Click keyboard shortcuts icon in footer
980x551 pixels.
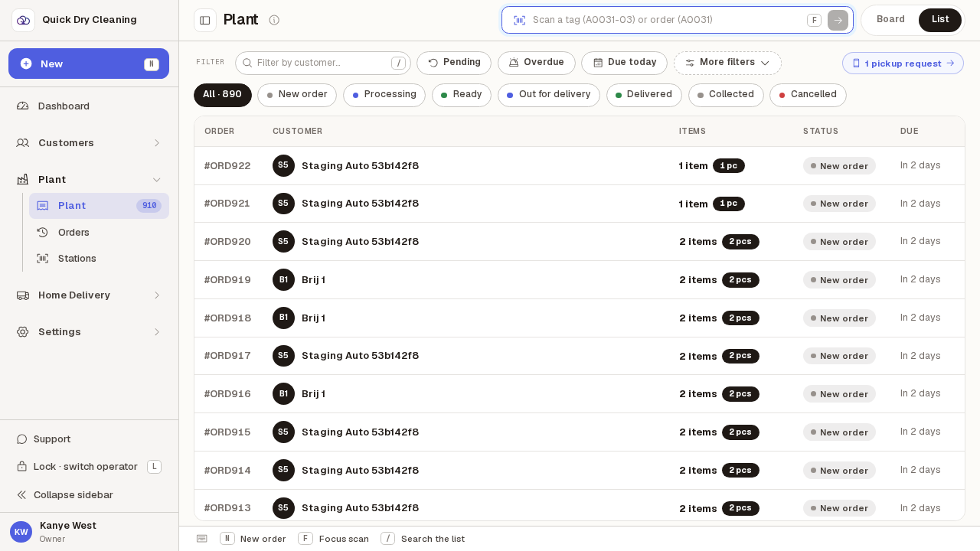(x=202, y=539)
